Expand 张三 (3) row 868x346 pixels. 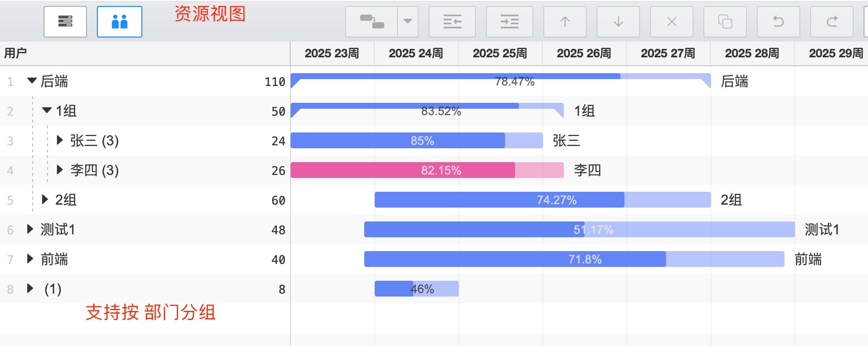coord(60,140)
